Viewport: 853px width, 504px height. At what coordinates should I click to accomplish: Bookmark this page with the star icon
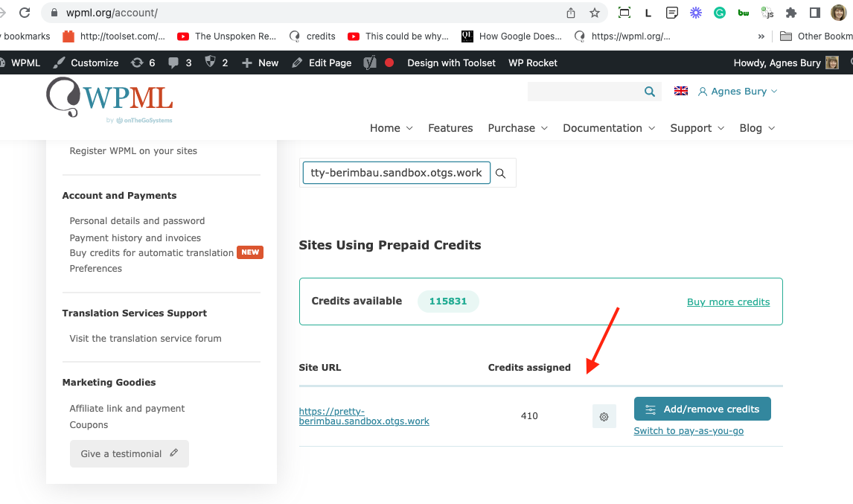[595, 13]
